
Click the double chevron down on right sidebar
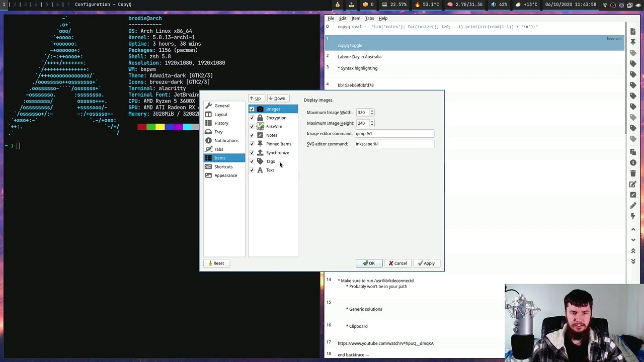(633, 261)
